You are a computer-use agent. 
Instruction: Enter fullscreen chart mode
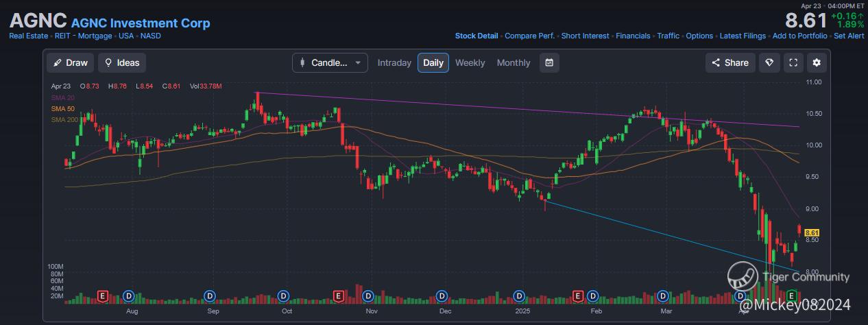(x=793, y=63)
